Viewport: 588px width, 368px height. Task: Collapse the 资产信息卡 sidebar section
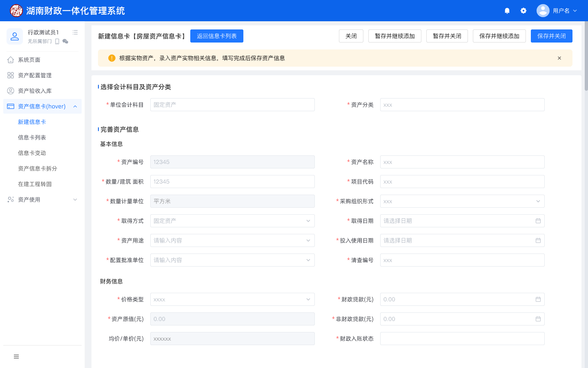pos(75,106)
